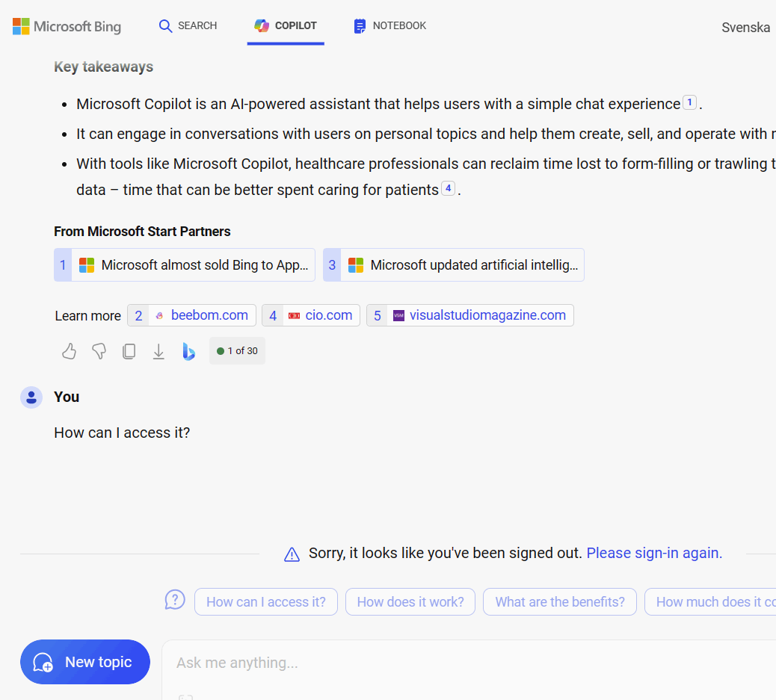Visit the cio.com source link
Screen dimensions: 776x700
click(x=311, y=315)
